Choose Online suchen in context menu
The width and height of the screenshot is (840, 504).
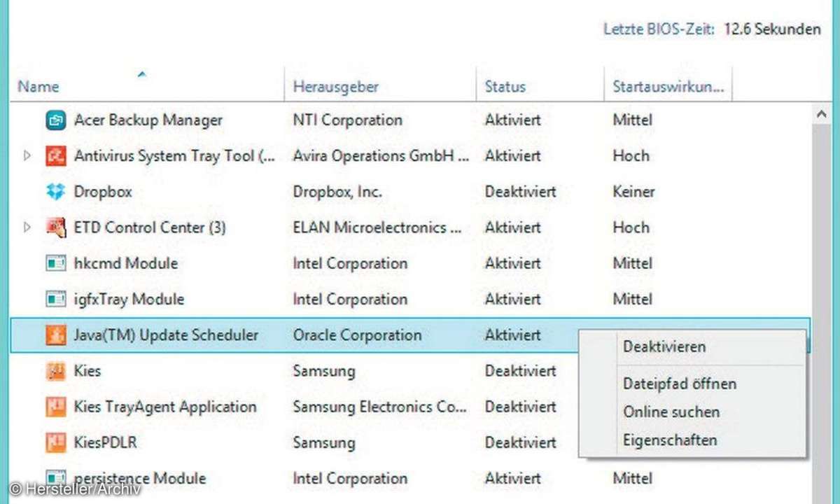pos(671,412)
